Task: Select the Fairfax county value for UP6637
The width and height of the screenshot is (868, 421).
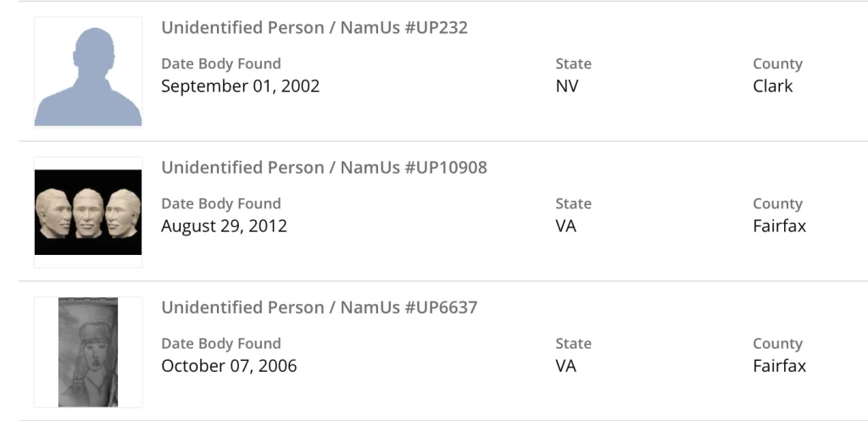Action: 780,366
